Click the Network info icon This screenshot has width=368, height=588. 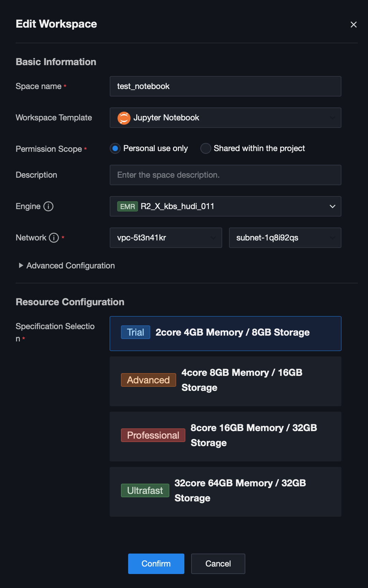click(x=54, y=238)
